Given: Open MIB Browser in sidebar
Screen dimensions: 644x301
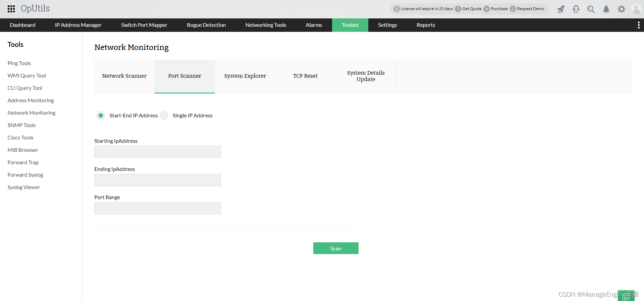Looking at the screenshot, I should (x=23, y=150).
